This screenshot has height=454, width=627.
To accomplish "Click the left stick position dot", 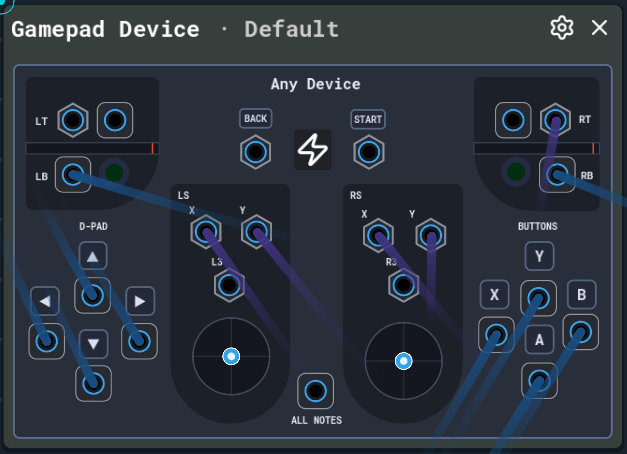I will [231, 356].
